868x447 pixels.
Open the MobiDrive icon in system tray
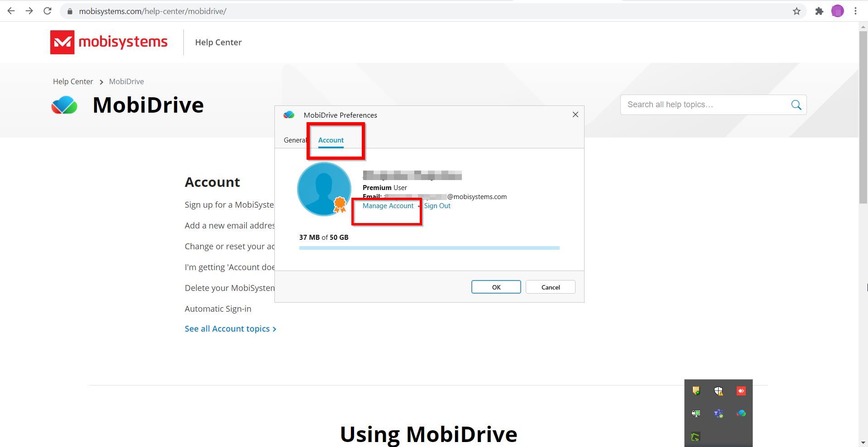click(x=741, y=413)
